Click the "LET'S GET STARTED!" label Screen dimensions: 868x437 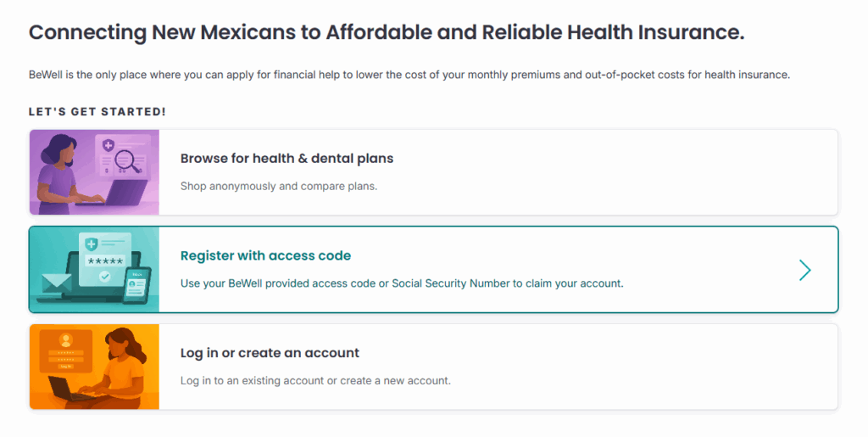pyautogui.click(x=97, y=112)
